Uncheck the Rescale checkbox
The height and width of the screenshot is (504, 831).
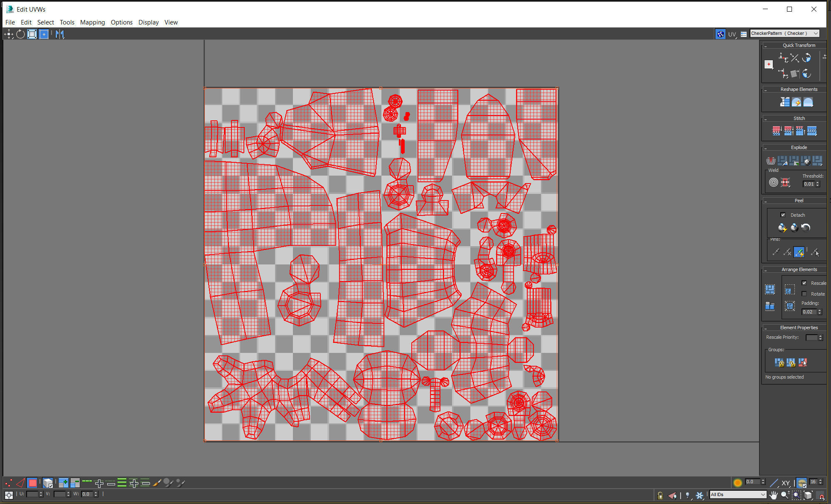(804, 283)
